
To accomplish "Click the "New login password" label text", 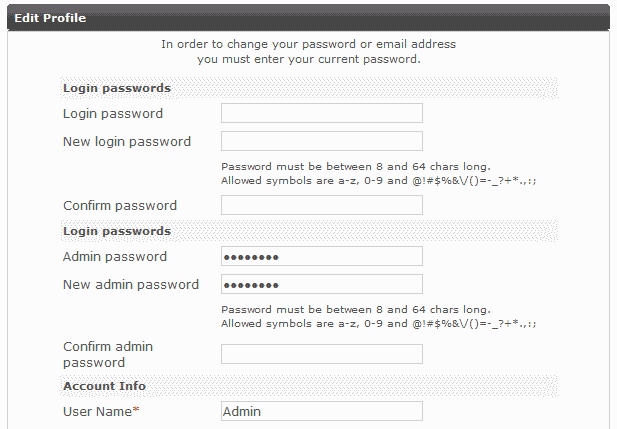I will (x=127, y=141).
